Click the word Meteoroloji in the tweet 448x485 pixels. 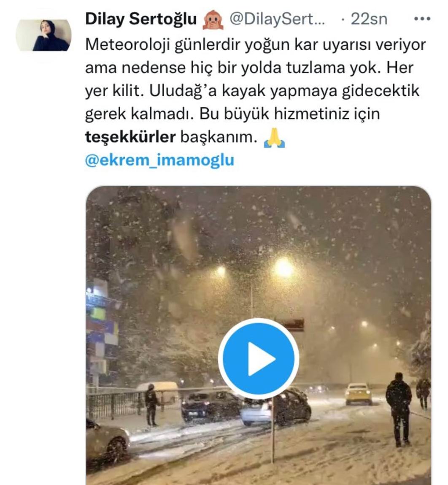tap(128, 45)
